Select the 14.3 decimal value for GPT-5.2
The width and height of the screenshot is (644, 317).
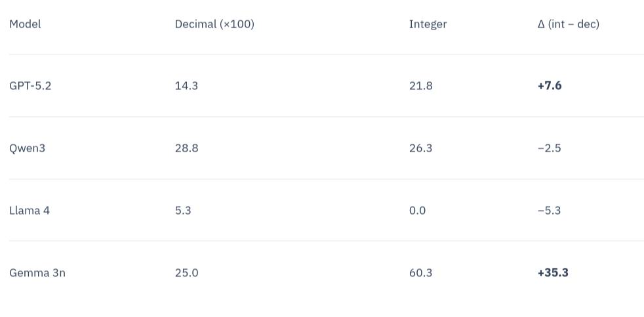coord(186,86)
